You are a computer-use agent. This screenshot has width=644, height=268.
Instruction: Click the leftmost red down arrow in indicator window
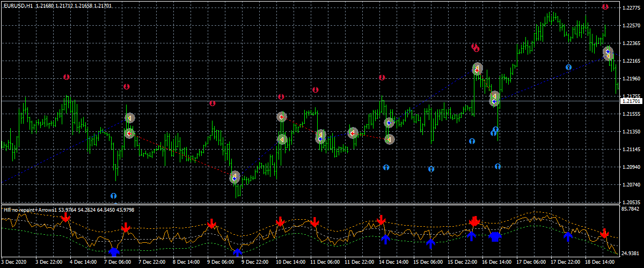65,218
